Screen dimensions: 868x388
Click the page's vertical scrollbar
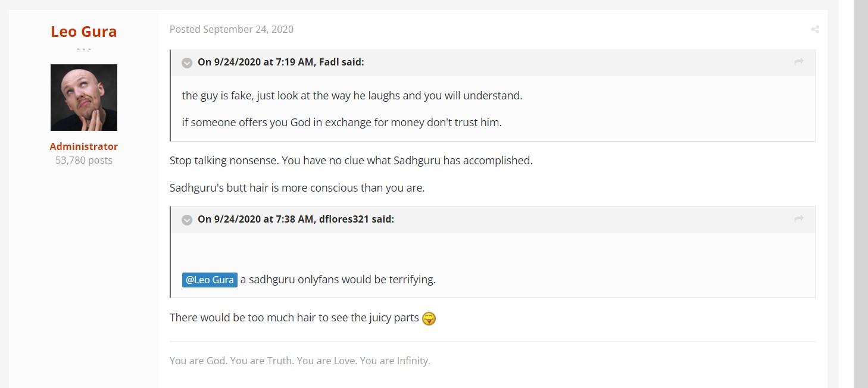860,179
